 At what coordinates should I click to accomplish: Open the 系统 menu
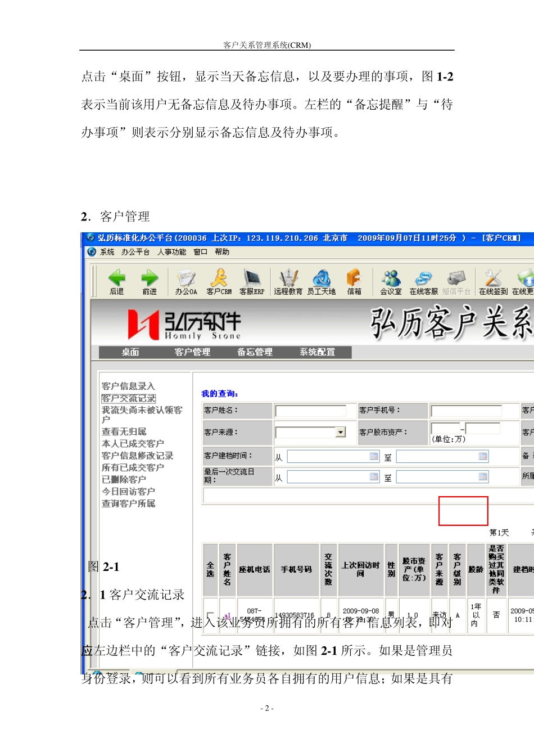107,252
